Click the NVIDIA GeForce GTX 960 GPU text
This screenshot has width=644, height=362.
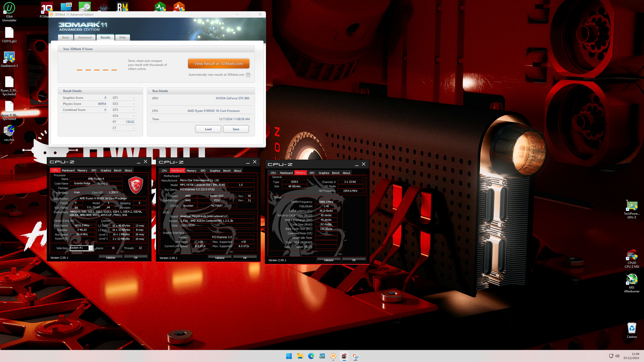pyautogui.click(x=232, y=98)
